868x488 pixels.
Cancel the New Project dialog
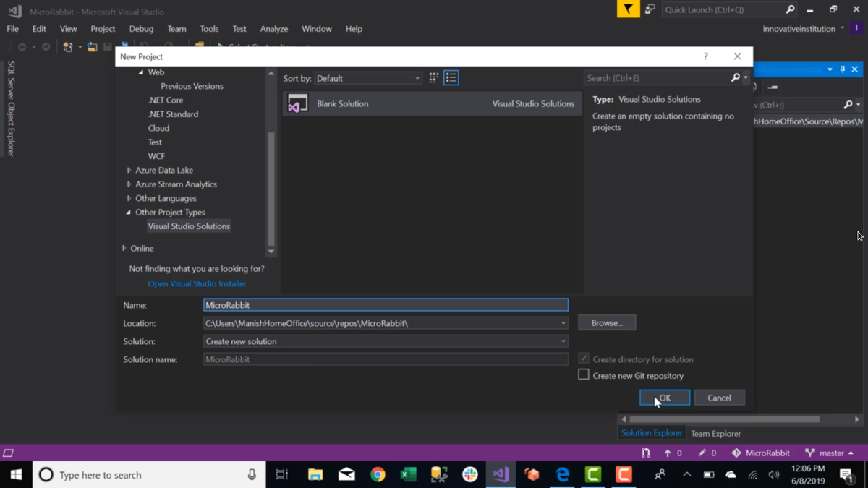[719, 398]
